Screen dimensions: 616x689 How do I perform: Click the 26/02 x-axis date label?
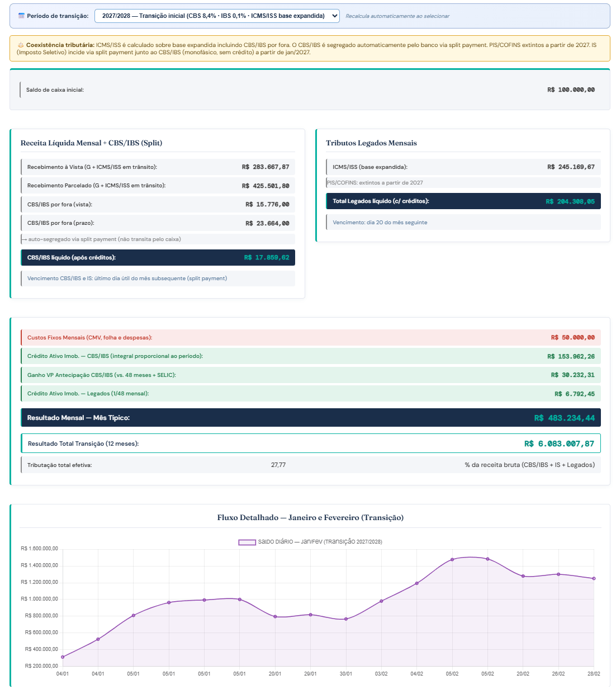pyautogui.click(x=558, y=674)
